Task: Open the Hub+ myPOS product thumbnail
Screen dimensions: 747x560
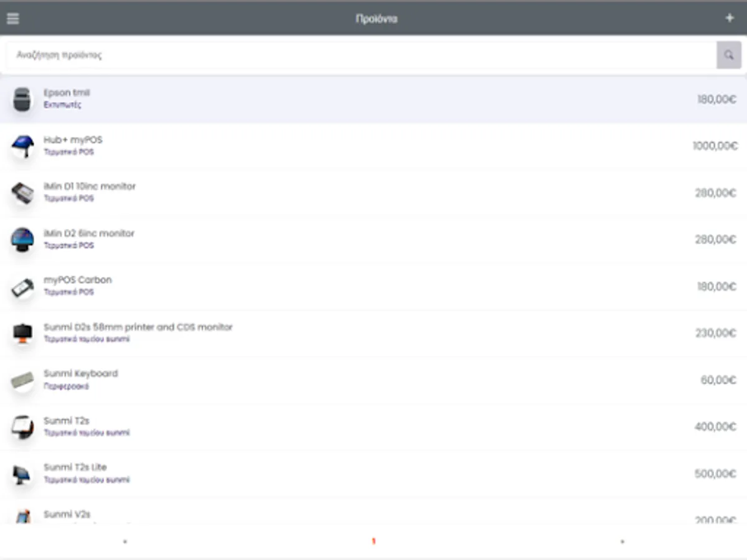Action: pyautogui.click(x=22, y=146)
